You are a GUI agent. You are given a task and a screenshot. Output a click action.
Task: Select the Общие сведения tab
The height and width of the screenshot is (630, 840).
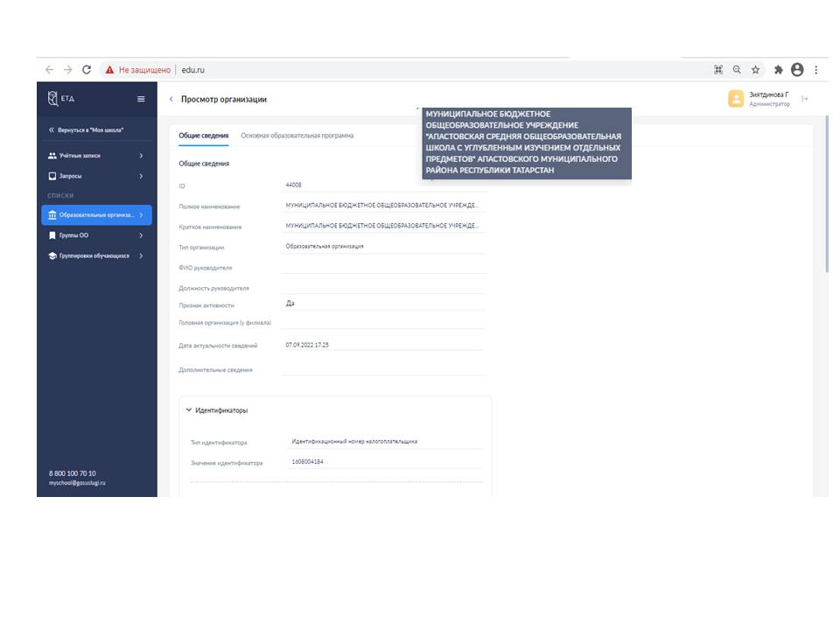coord(203,136)
